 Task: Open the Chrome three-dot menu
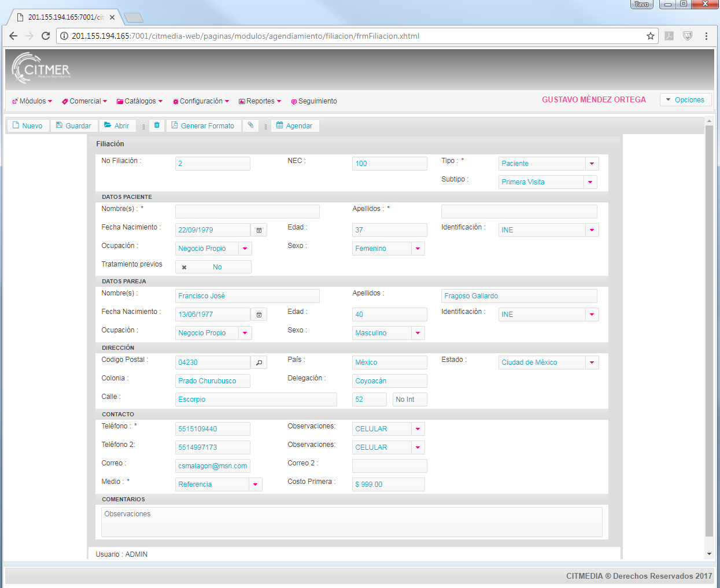[x=706, y=36]
